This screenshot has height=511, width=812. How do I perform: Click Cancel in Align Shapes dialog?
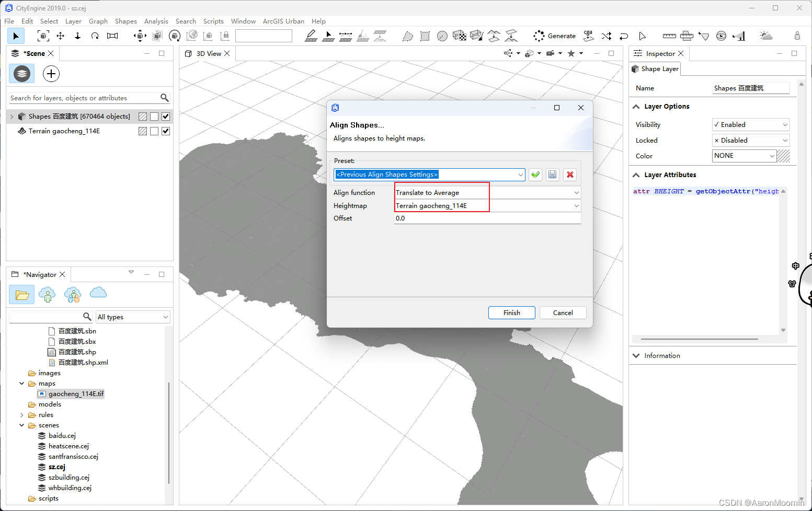(563, 313)
